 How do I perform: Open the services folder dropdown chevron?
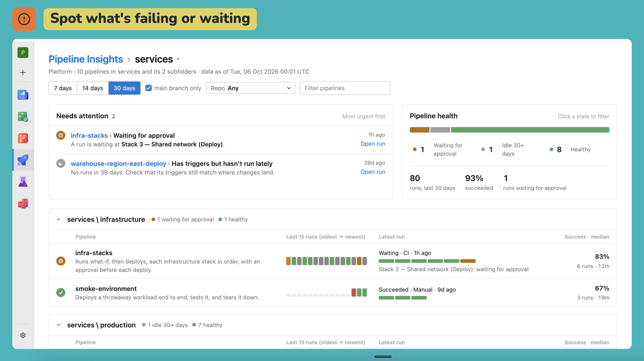[178, 59]
